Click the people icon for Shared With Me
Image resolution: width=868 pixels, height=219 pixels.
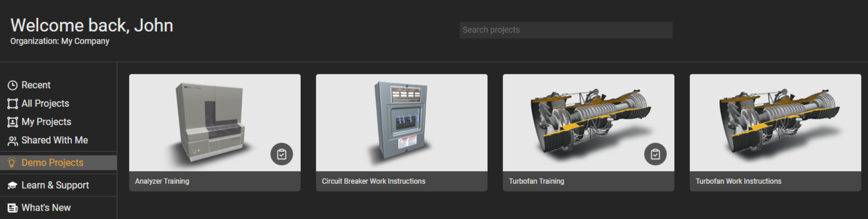point(13,141)
